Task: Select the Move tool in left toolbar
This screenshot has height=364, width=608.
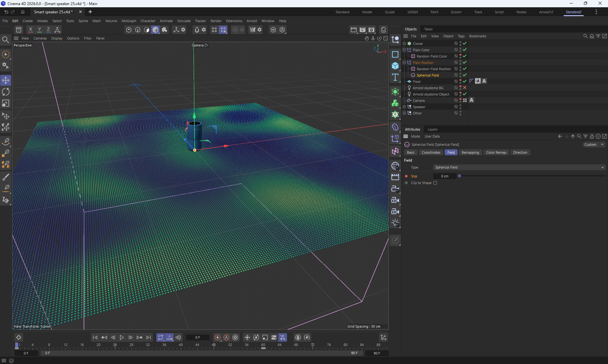Action: tap(6, 80)
